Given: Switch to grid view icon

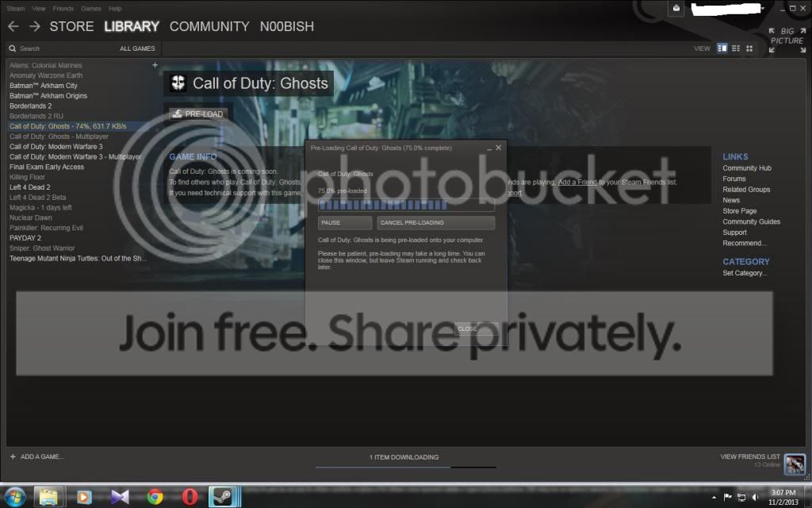Looking at the screenshot, I should pyautogui.click(x=749, y=48).
